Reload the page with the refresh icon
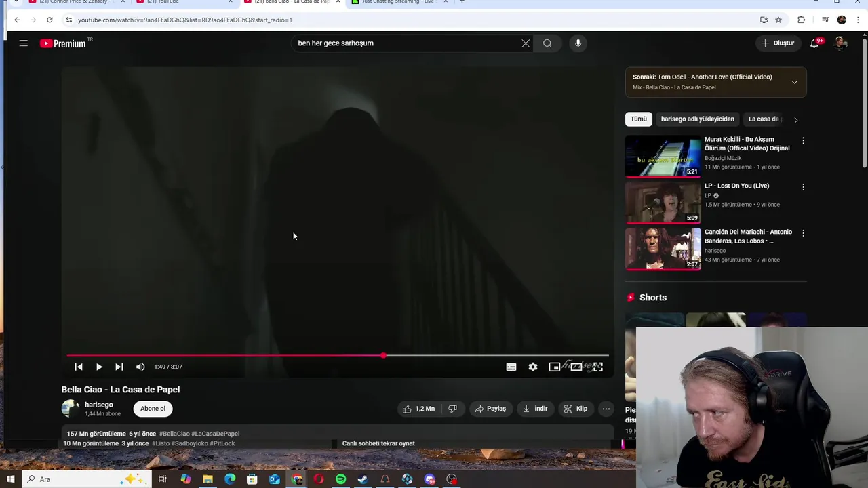 tap(50, 20)
